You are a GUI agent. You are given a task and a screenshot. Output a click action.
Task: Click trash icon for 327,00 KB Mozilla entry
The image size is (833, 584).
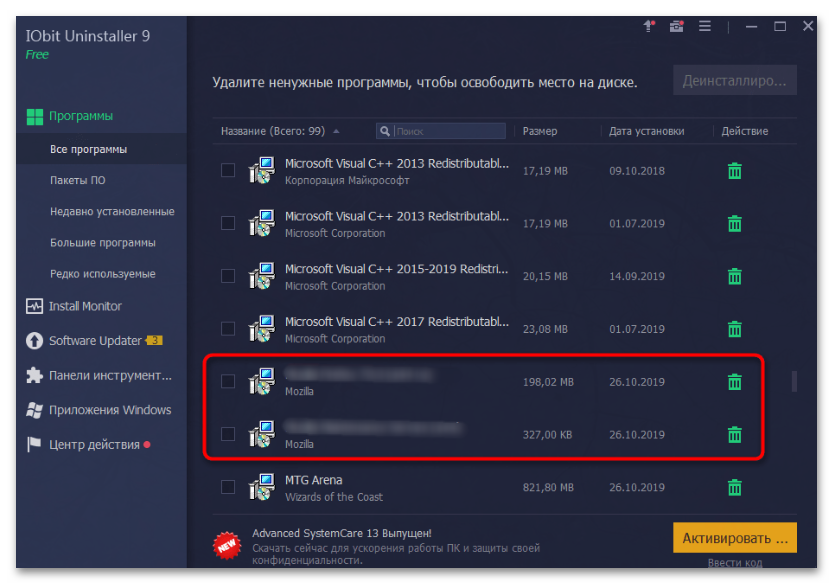(734, 434)
